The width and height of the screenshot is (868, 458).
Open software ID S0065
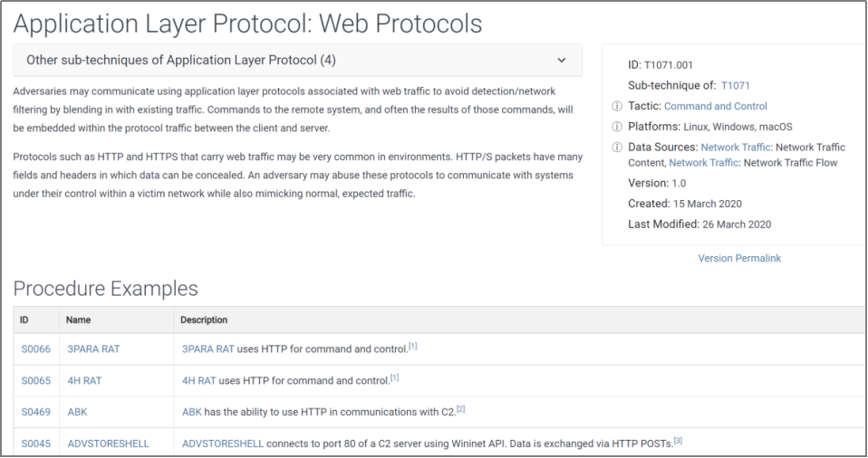(35, 380)
